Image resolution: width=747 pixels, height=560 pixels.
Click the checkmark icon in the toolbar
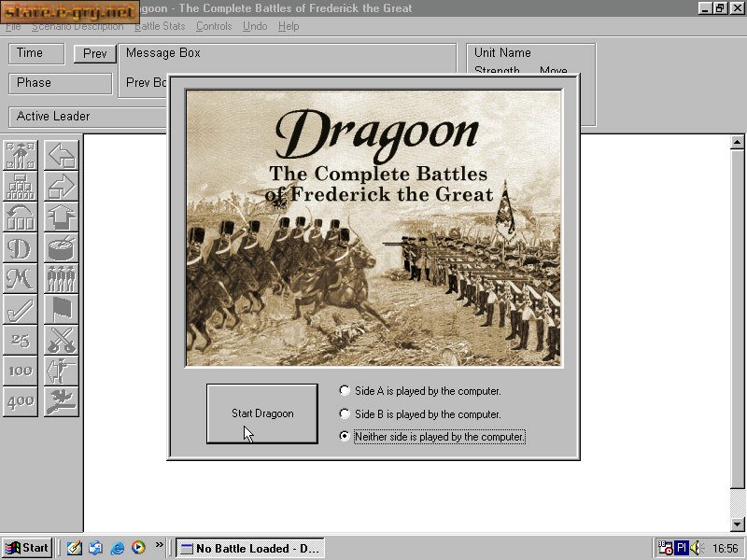point(20,310)
